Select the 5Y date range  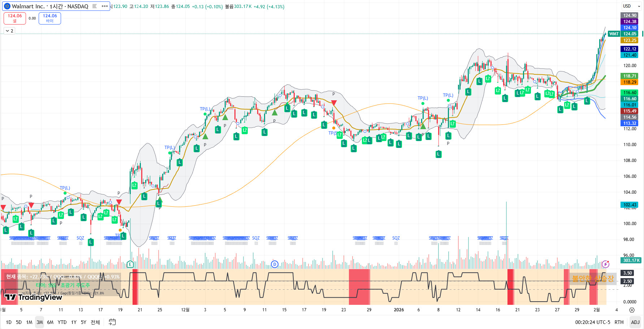click(x=83, y=322)
